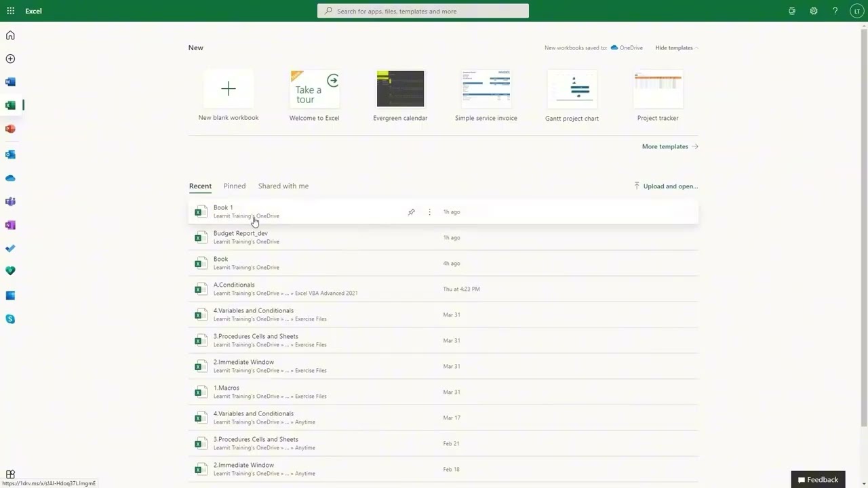Open Welcome to Excel tour template
Image resolution: width=868 pixels, height=488 pixels.
click(314, 96)
